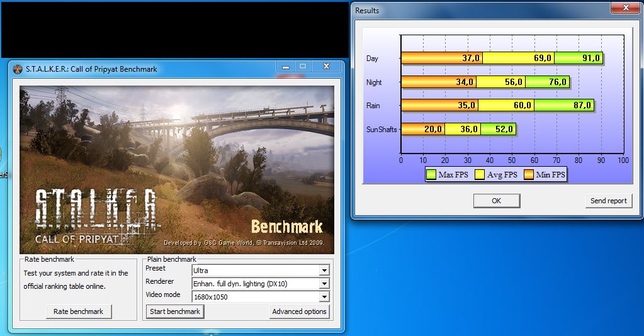
Task: Click the Night Avg FPS bar showing 56,0
Action: [x=500, y=82]
